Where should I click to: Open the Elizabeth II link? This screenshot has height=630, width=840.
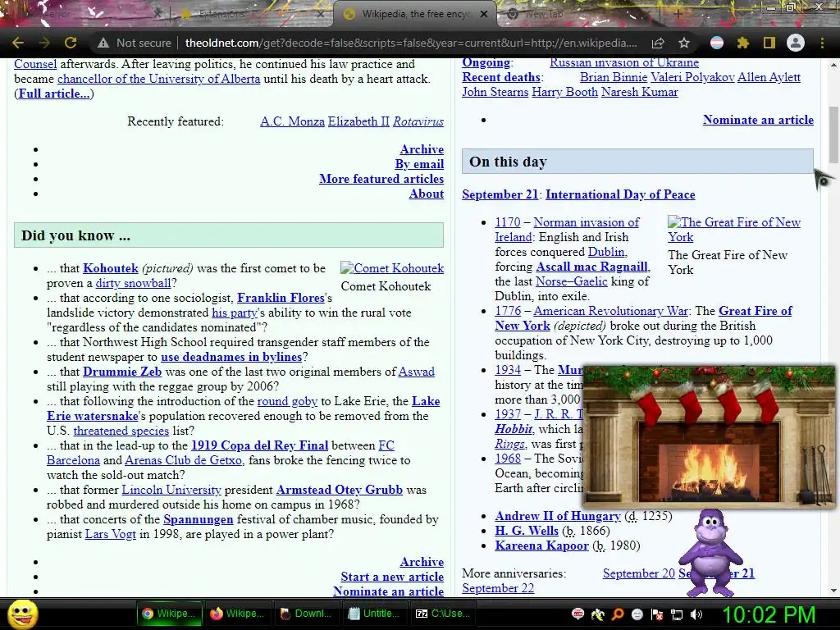358,121
